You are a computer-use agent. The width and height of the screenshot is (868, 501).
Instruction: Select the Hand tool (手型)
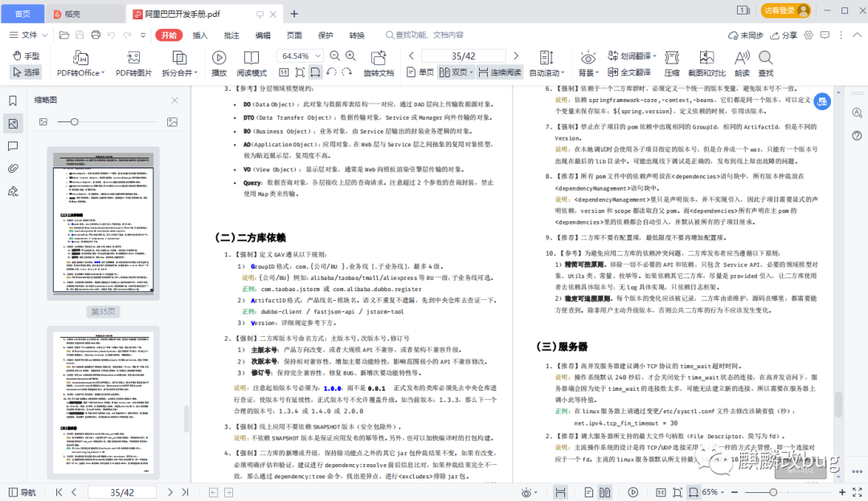pos(26,56)
